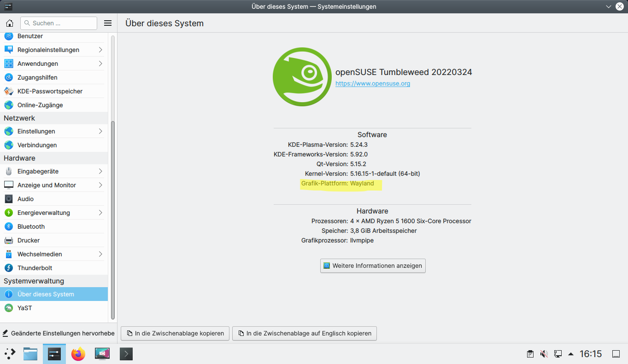Focus the Suchen search field
Image resolution: width=628 pixels, height=364 pixels.
click(59, 23)
